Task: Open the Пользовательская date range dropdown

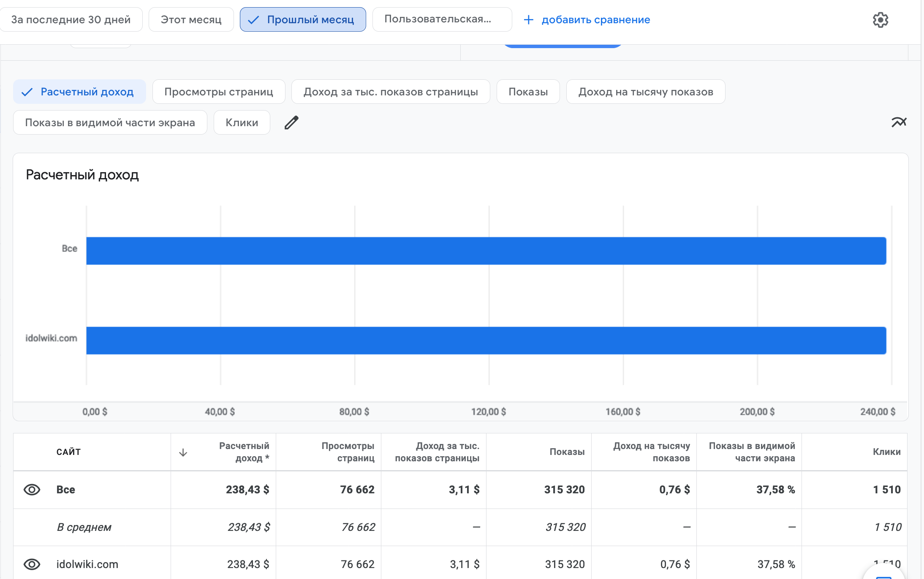Action: click(442, 19)
